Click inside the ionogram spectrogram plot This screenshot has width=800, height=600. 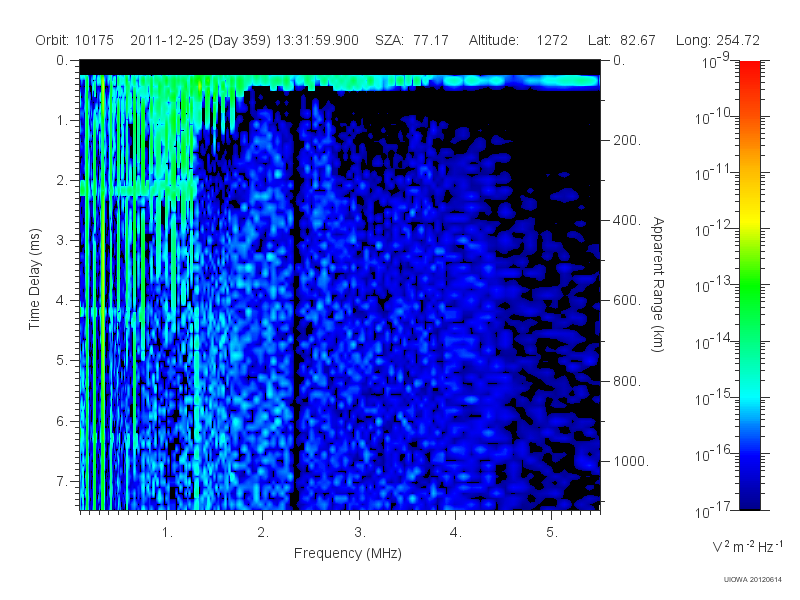340,285
